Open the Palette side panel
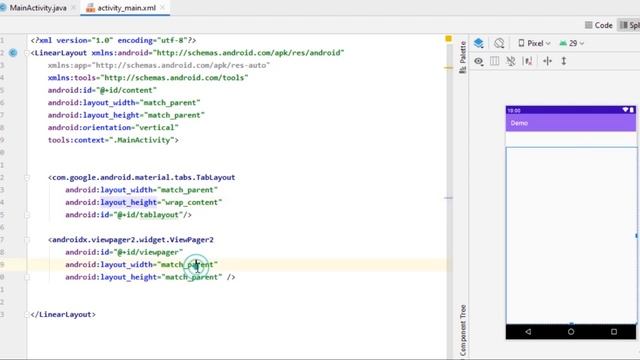The width and height of the screenshot is (640, 360). click(462, 57)
